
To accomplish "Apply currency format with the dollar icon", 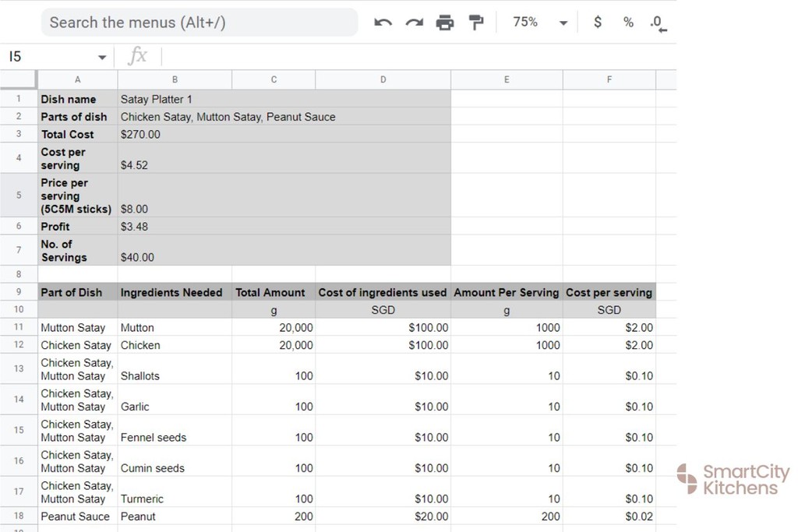I will click(x=597, y=22).
